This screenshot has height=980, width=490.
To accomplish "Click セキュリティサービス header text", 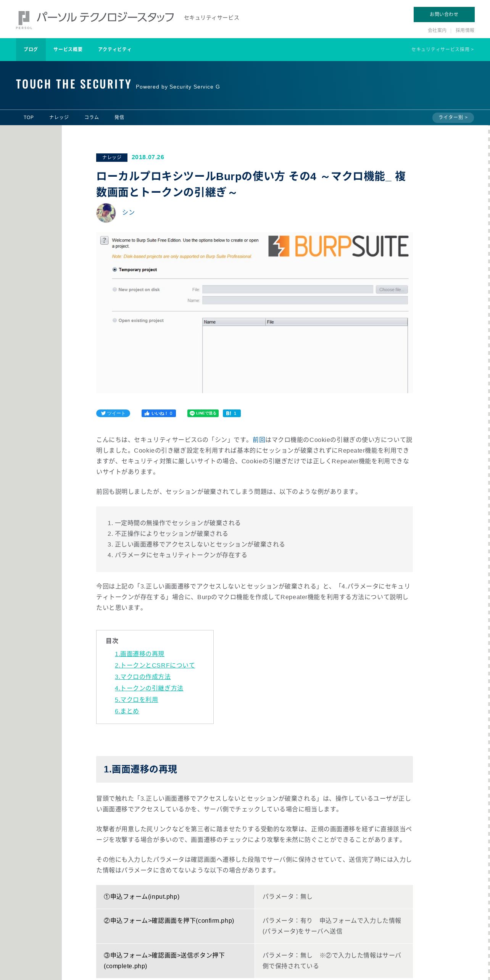I will [x=211, y=18].
